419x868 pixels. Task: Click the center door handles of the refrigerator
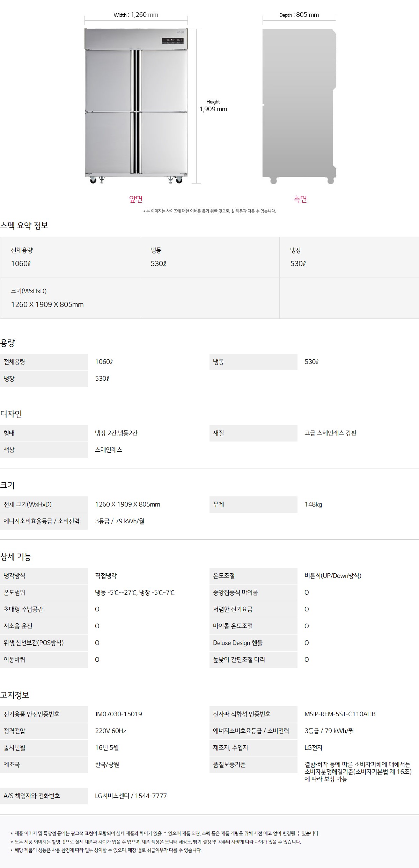(136, 112)
